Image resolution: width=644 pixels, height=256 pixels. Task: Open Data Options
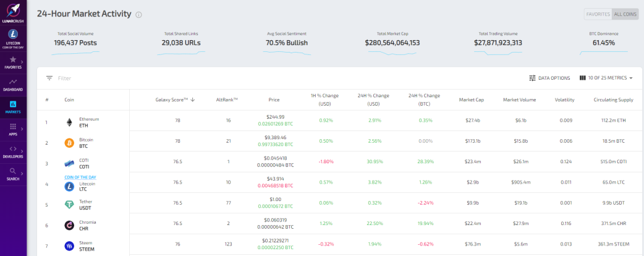549,78
